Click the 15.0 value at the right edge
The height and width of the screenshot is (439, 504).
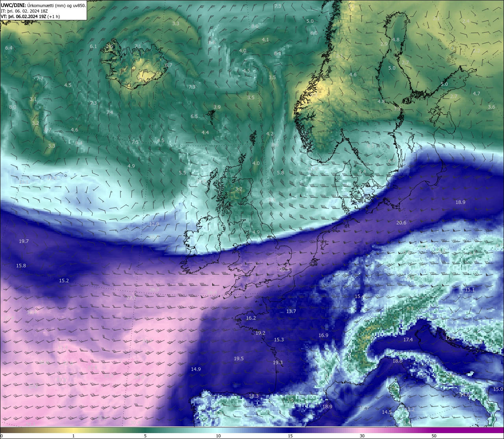[x=498, y=389]
